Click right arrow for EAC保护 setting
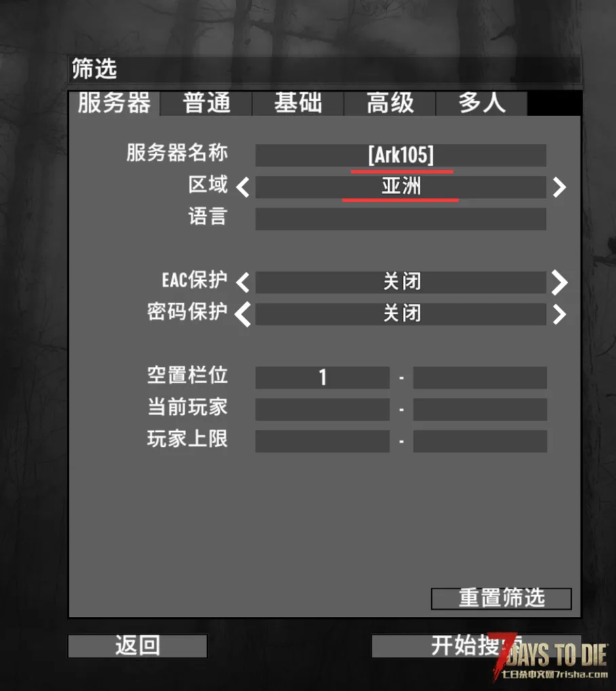 (x=560, y=282)
